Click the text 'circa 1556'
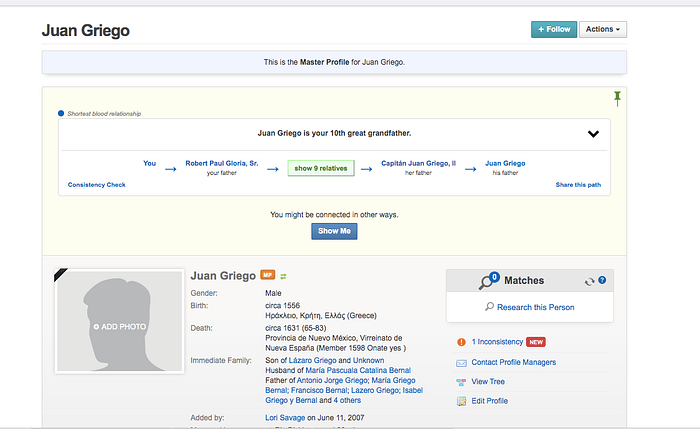The width and height of the screenshot is (700, 429). tap(282, 306)
